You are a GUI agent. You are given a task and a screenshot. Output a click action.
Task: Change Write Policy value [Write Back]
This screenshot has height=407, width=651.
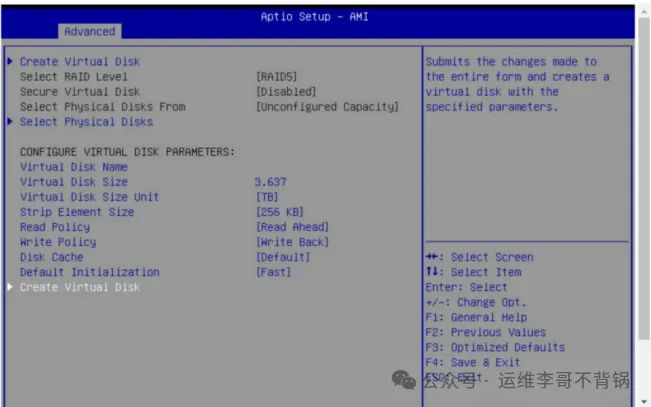pos(292,242)
